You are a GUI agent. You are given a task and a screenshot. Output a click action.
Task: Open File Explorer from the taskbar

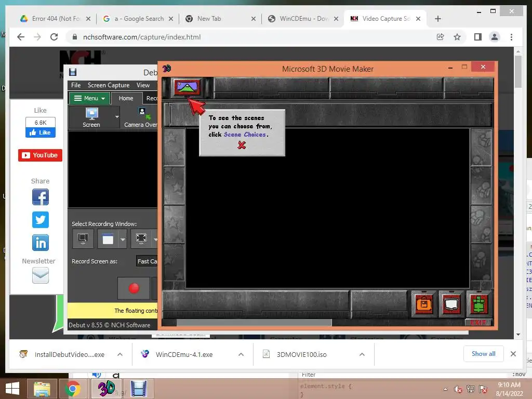tap(42, 389)
